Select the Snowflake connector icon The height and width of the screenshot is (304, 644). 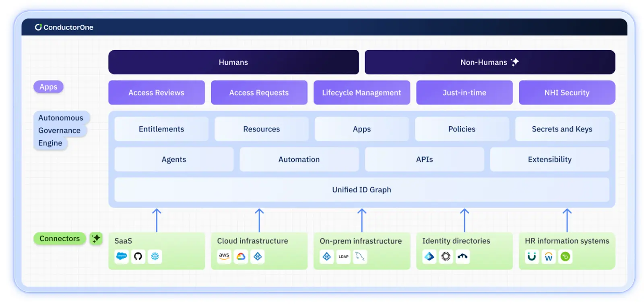(x=155, y=256)
